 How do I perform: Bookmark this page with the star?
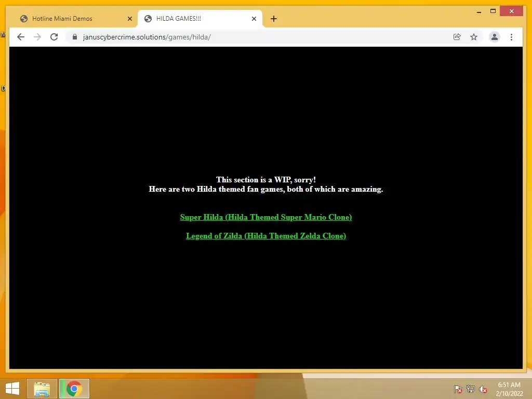tap(474, 37)
